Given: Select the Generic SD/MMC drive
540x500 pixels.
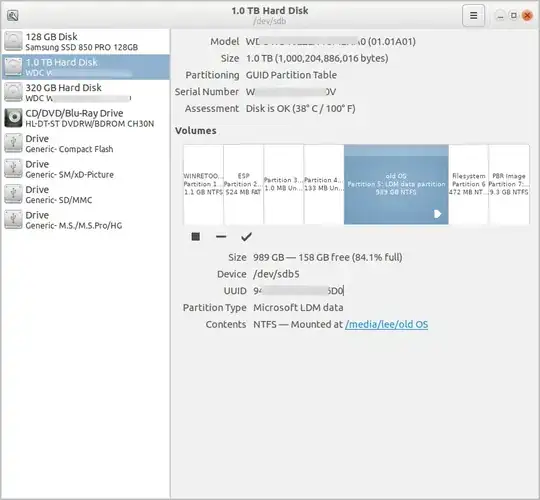Looking at the screenshot, I should (x=86, y=195).
